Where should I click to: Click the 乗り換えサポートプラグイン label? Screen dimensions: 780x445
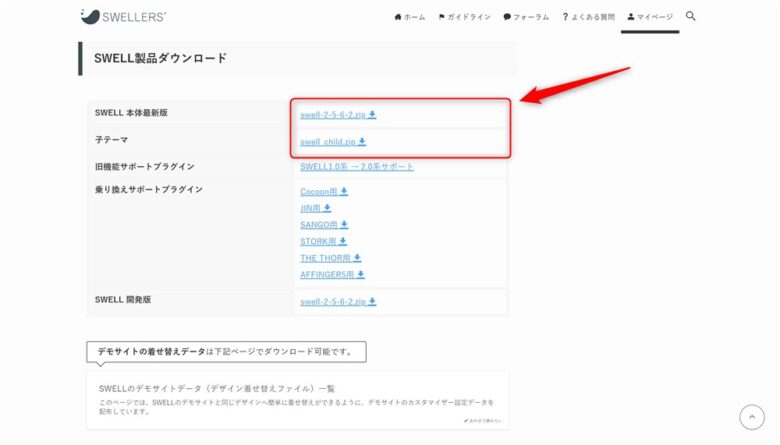pos(148,189)
